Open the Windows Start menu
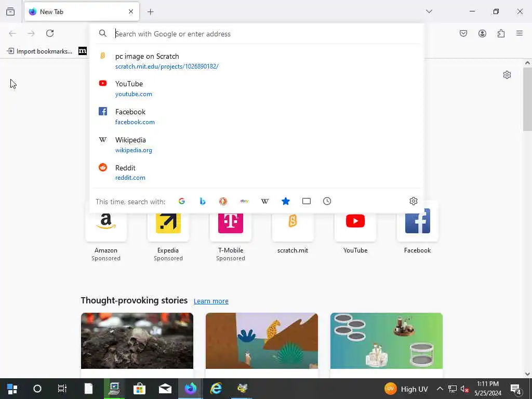The width and height of the screenshot is (532, 399). 12,389
